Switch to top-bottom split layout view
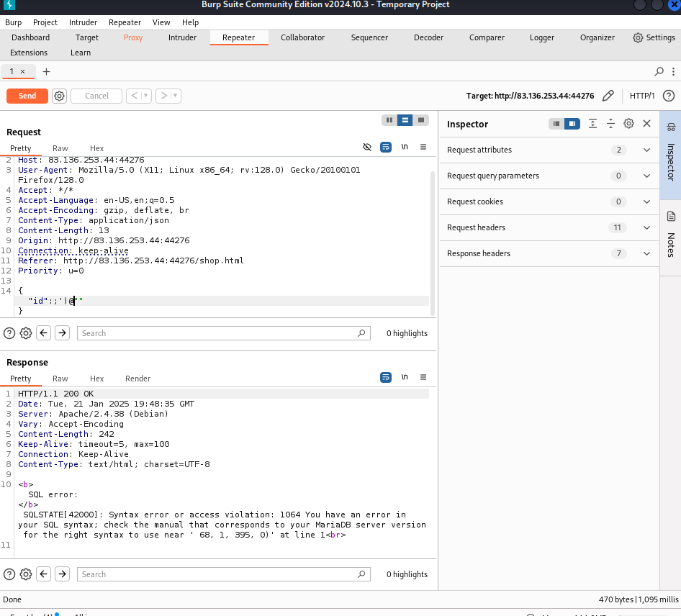 tap(405, 120)
